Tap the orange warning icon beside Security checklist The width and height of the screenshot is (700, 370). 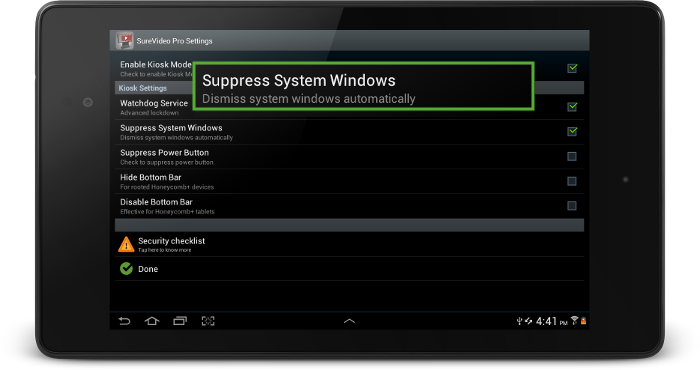(126, 245)
